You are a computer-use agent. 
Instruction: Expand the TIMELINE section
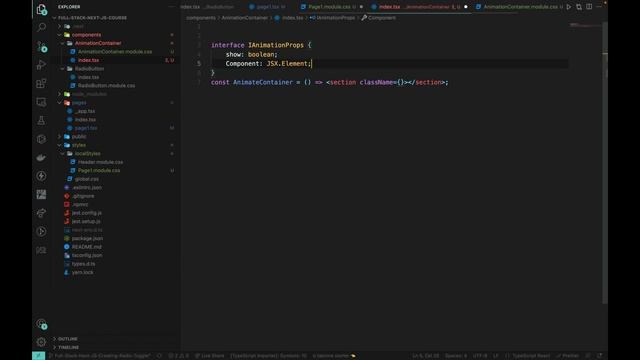69,347
